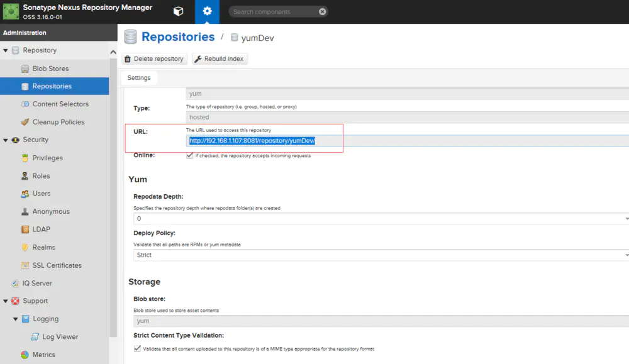Open Blob Stores label in sidebar
The width and height of the screenshot is (629, 364).
(x=50, y=69)
